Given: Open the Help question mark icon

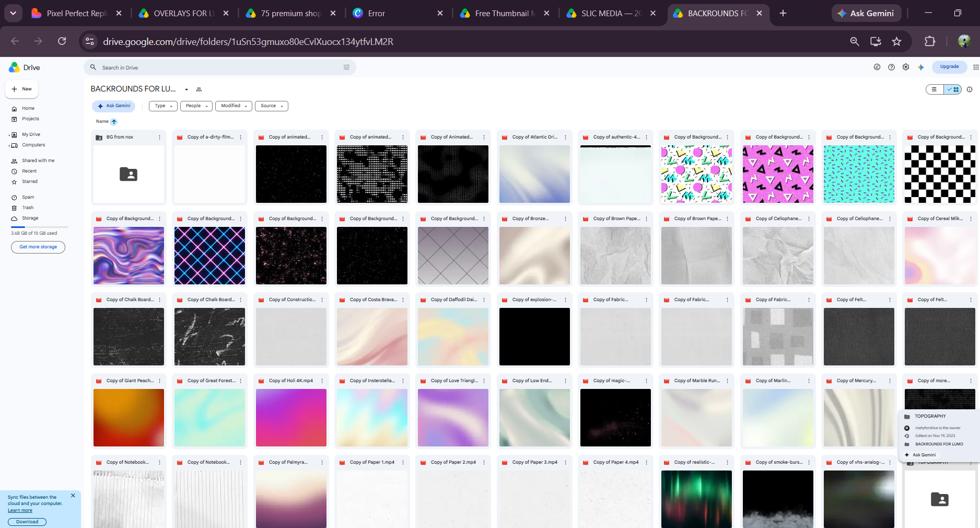Looking at the screenshot, I should pos(891,67).
